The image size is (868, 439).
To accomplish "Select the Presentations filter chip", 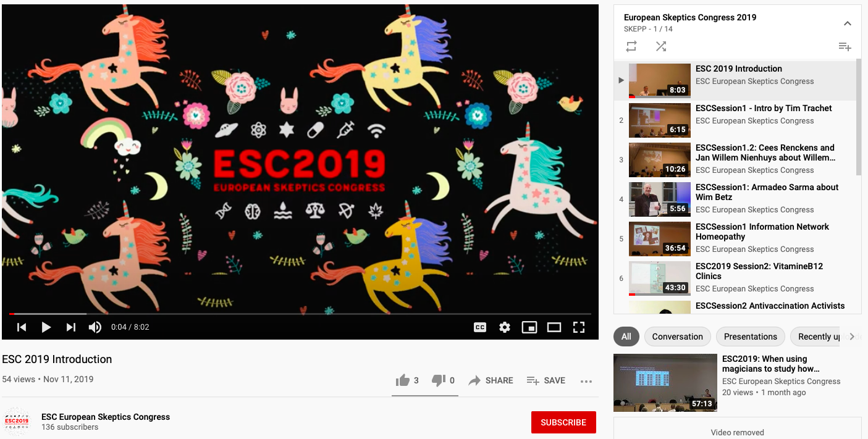I will (751, 337).
